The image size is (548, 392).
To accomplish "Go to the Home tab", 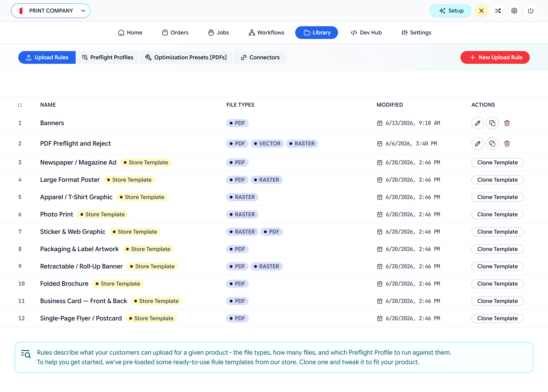I will (x=130, y=33).
